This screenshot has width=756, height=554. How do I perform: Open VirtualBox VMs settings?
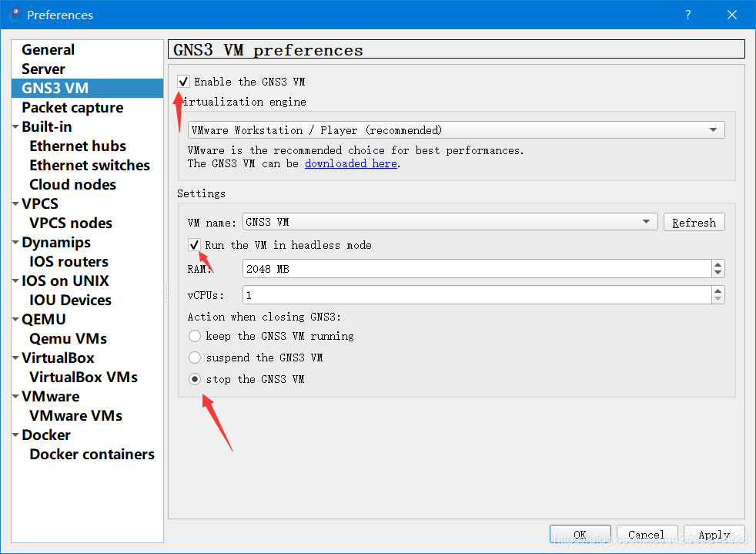(83, 378)
